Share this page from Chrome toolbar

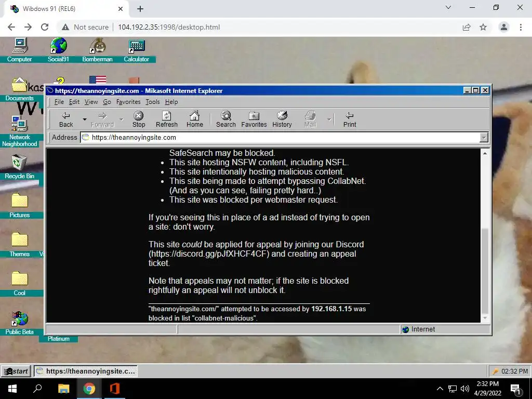[x=467, y=27]
